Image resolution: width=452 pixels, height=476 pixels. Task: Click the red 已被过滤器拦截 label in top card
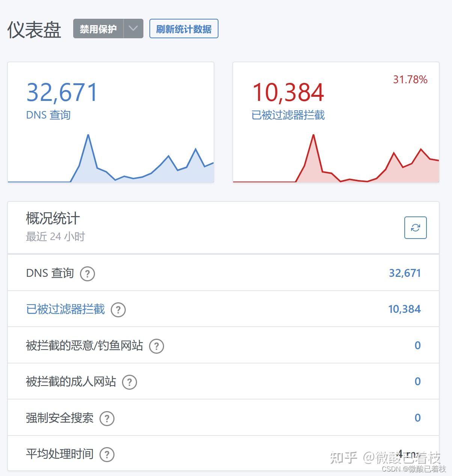point(288,115)
